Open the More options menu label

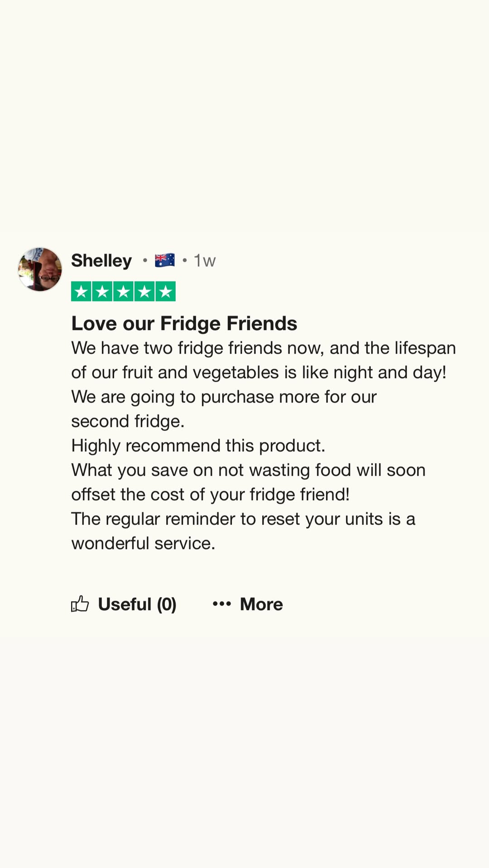[261, 604]
